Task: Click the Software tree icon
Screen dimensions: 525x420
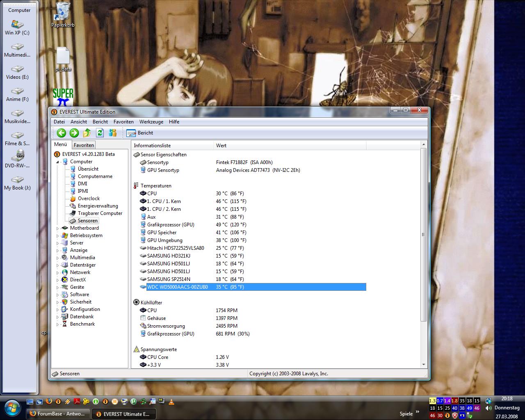Action: click(64, 294)
